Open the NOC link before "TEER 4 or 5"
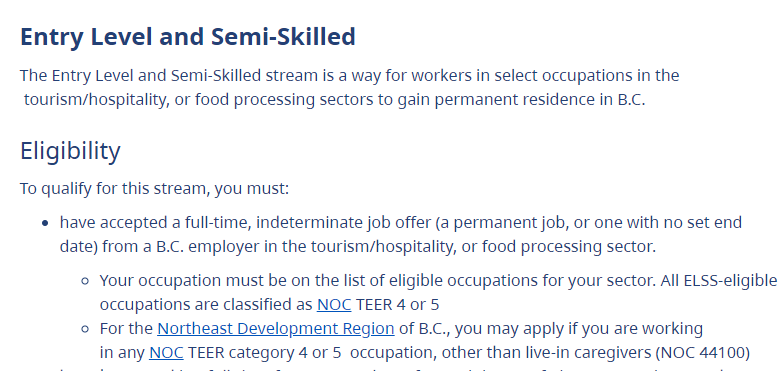This screenshot has width=784, height=371. (334, 304)
